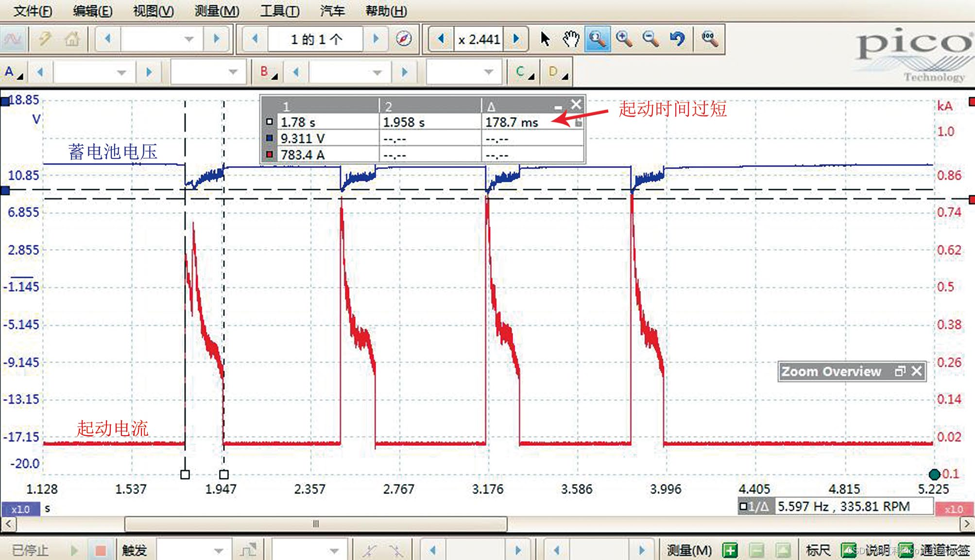The image size is (975, 560).
Task: Add a measurement with green plus
Action: [x=730, y=550]
